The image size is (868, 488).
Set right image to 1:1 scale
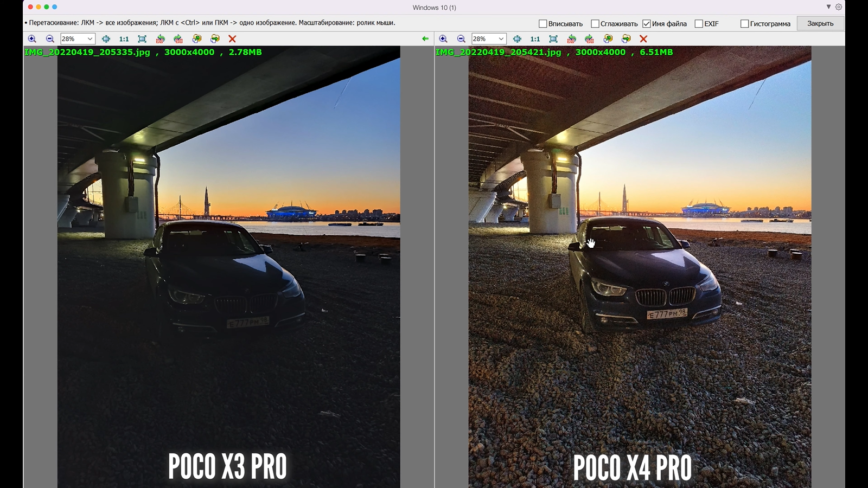point(535,39)
